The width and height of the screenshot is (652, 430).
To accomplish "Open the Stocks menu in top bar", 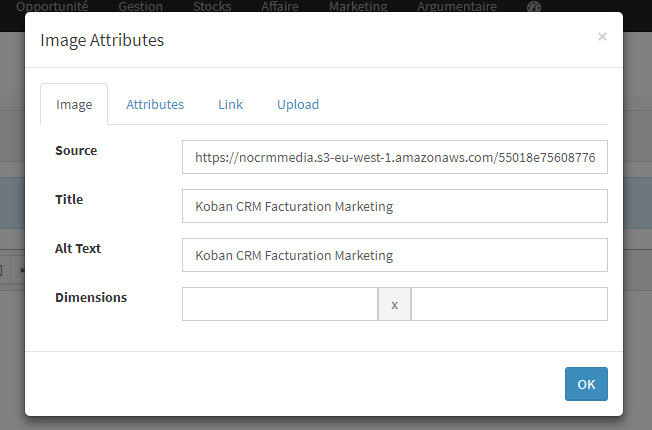I will click(x=212, y=6).
